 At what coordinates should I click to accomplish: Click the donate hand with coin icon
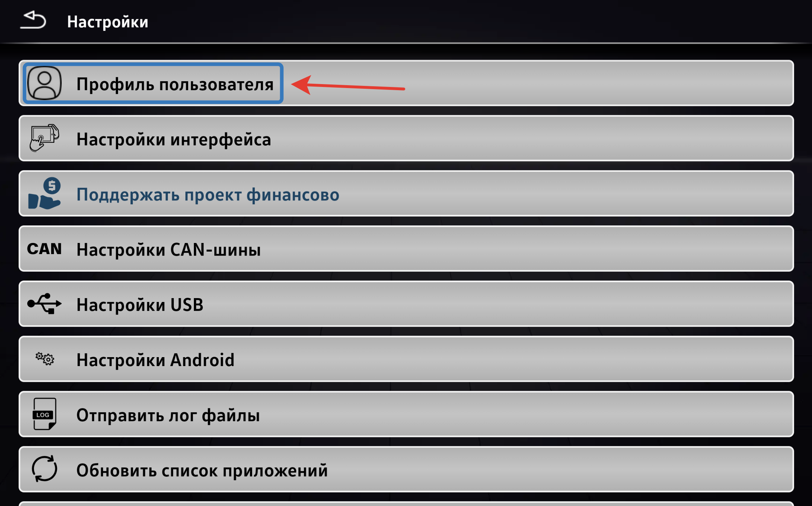click(44, 193)
